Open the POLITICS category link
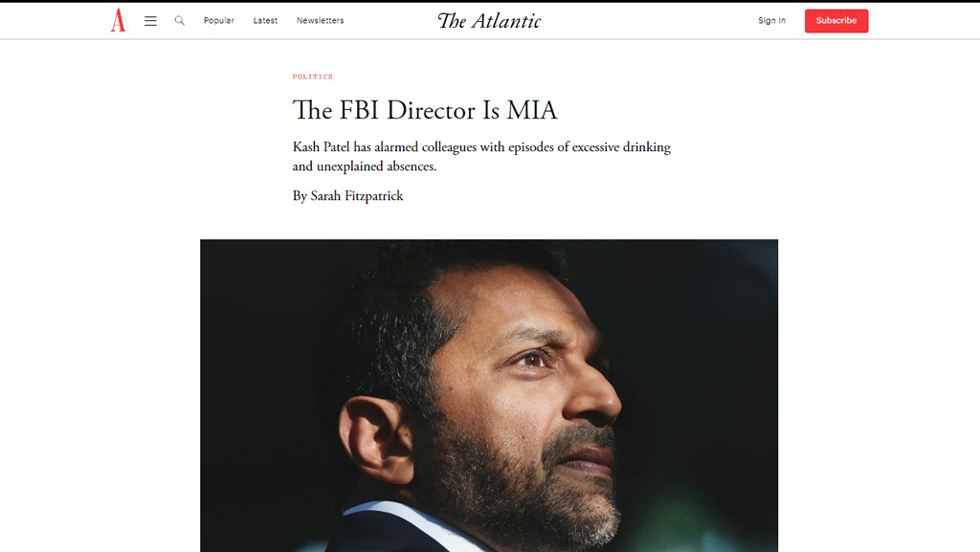This screenshot has width=980, height=552. click(313, 77)
